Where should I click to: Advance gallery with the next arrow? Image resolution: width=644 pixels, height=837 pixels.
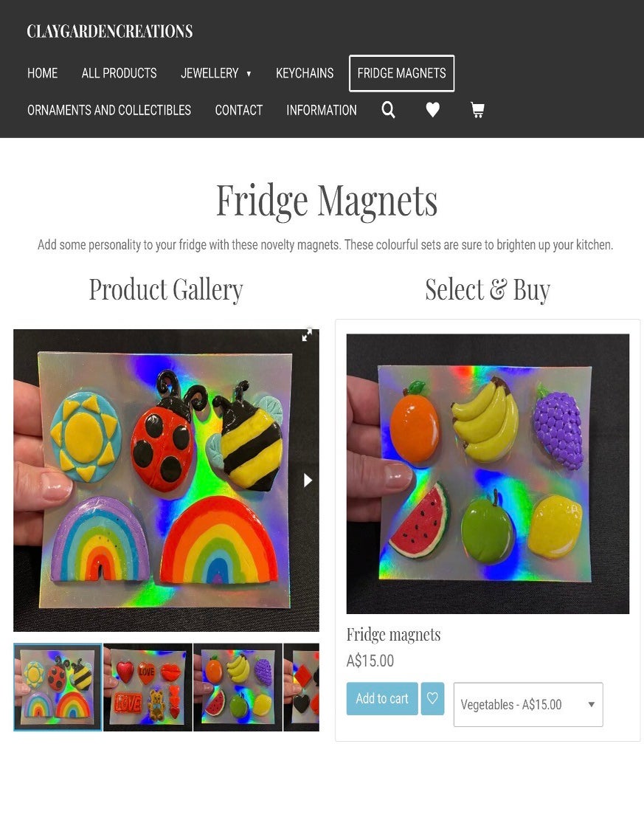(x=308, y=480)
